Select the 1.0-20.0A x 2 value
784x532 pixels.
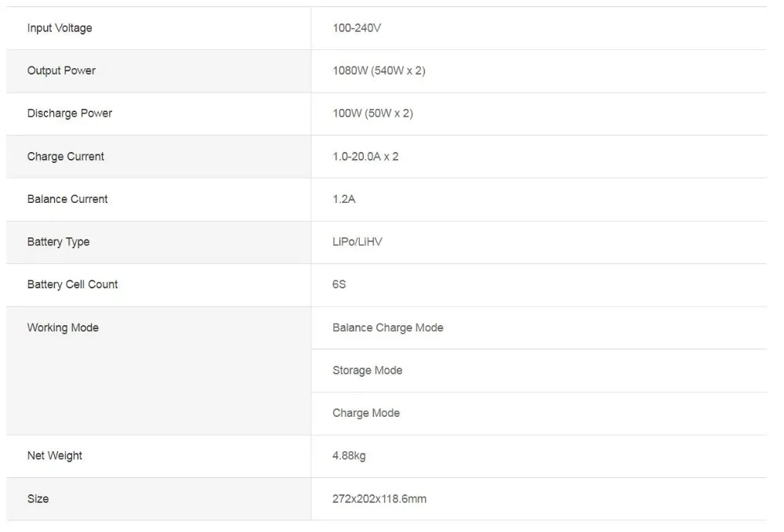[365, 157]
